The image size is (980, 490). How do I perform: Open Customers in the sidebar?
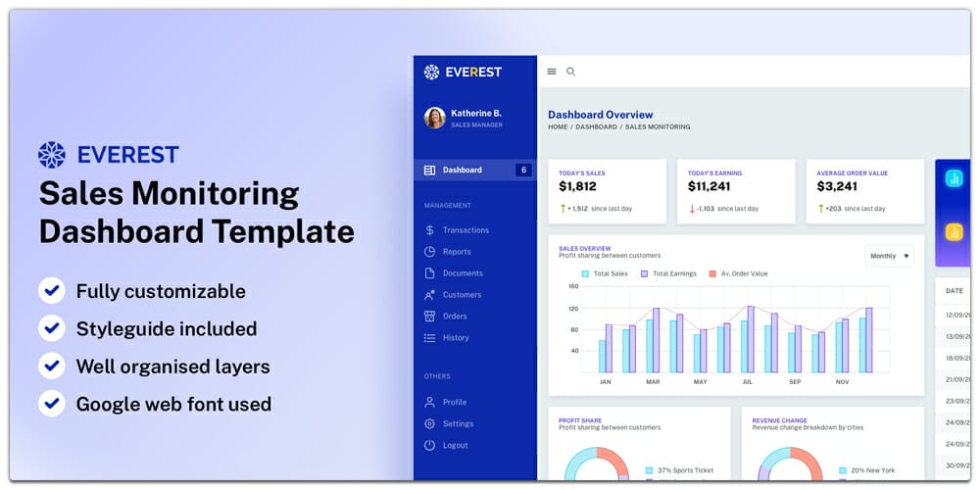point(462,295)
